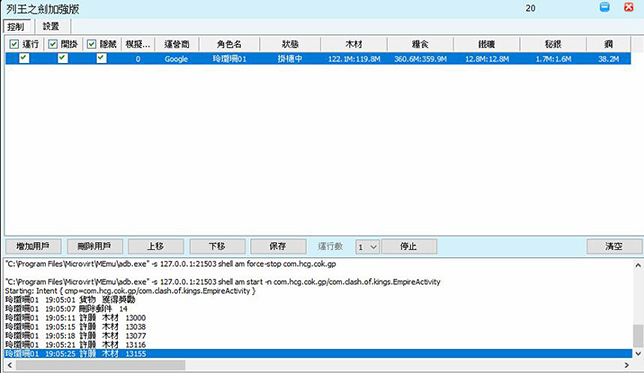This screenshot has height=373, width=644.
Task: Uncheck 隱藏 checkbox in the 玲瓏珊01 row
Action: [x=101, y=58]
